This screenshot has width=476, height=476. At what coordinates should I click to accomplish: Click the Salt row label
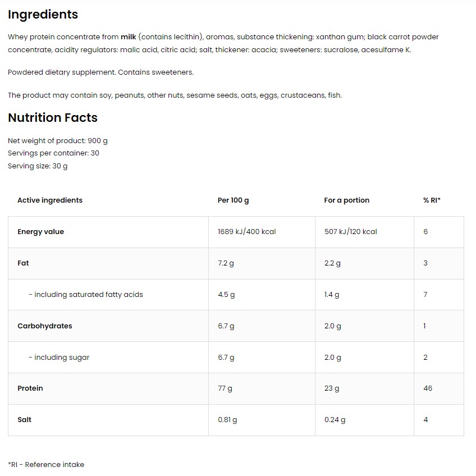point(24,419)
